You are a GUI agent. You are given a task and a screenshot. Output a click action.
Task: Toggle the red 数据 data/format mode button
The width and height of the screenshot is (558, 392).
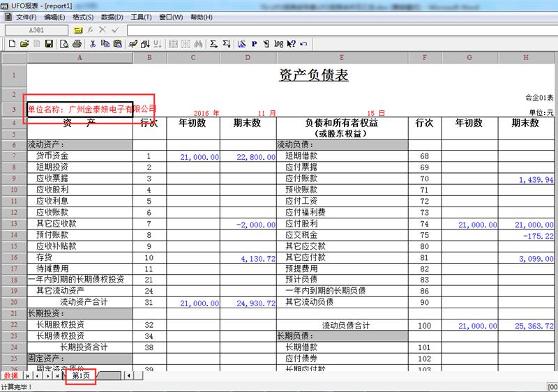point(10,376)
